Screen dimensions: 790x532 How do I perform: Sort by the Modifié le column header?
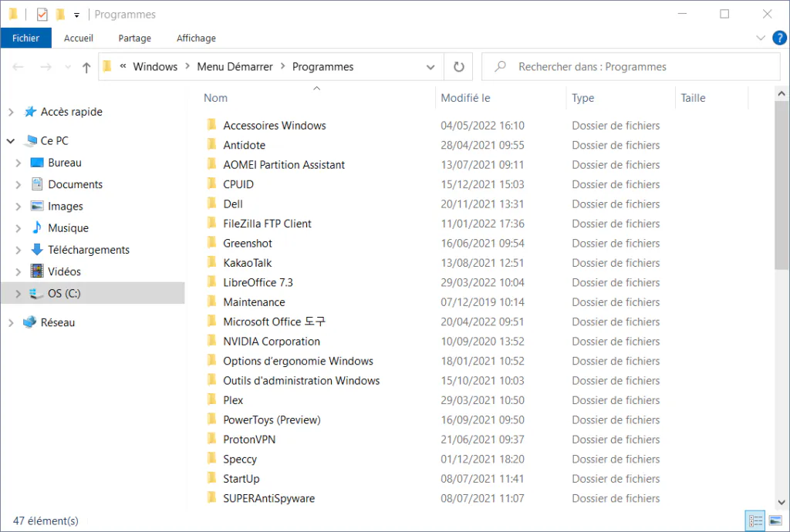point(465,98)
